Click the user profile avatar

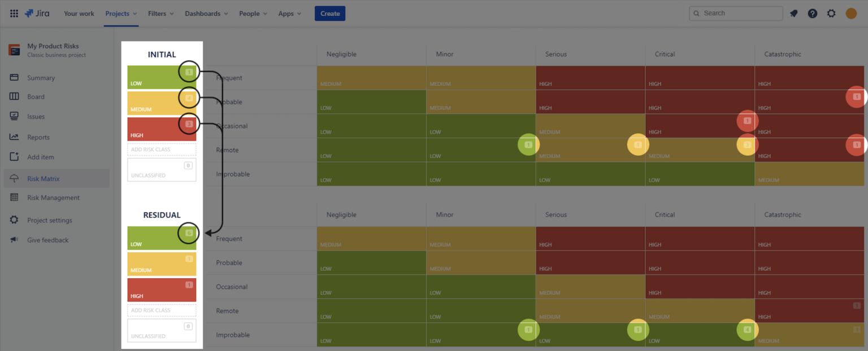click(x=851, y=14)
